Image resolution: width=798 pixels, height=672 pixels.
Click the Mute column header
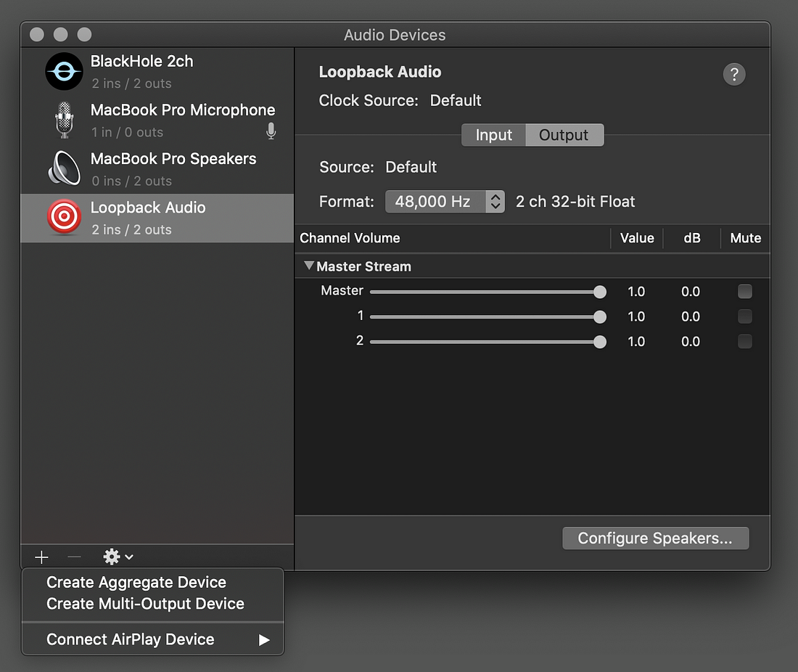746,238
